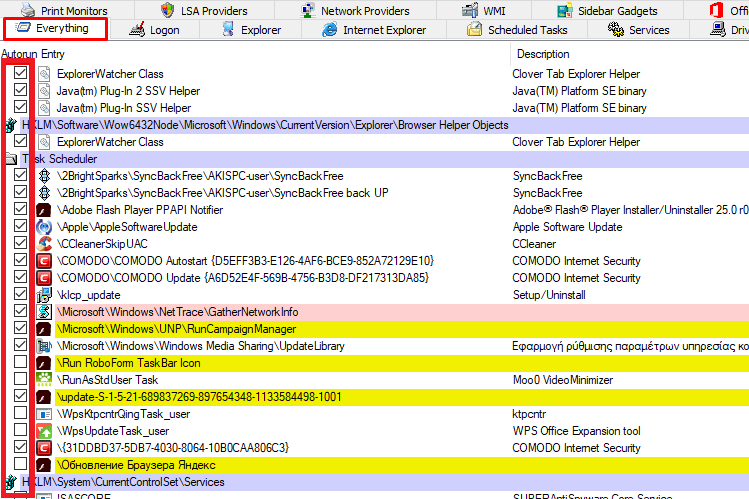Disable the CCleanerSkipUAC task

point(21,243)
